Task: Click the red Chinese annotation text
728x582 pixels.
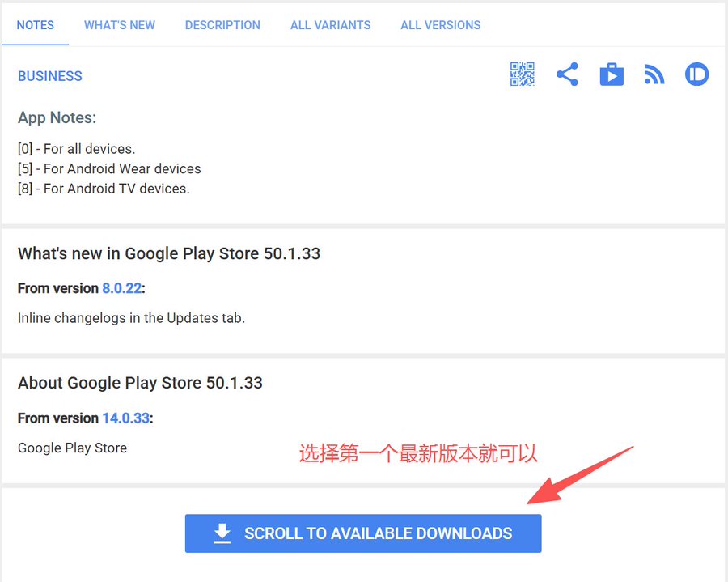Action: pyautogui.click(x=418, y=453)
